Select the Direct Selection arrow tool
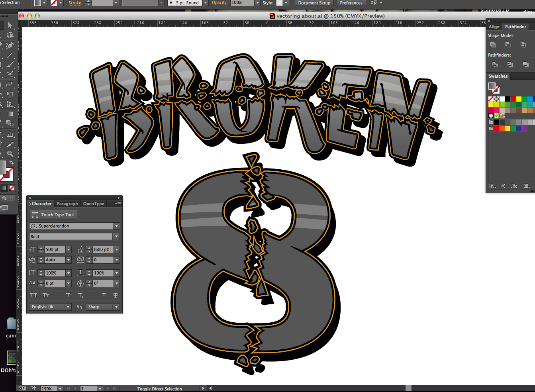535x392 pixels. (x=10, y=25)
